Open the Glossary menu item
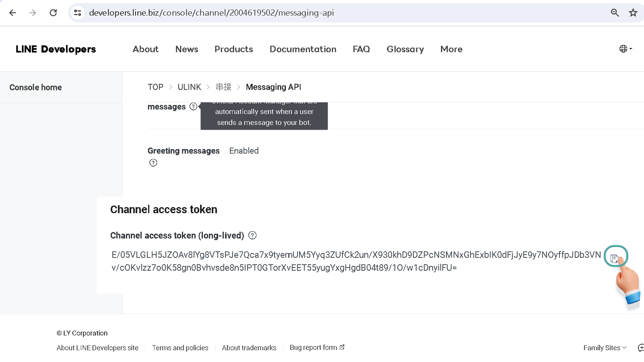This screenshot has width=644, height=362. (405, 49)
